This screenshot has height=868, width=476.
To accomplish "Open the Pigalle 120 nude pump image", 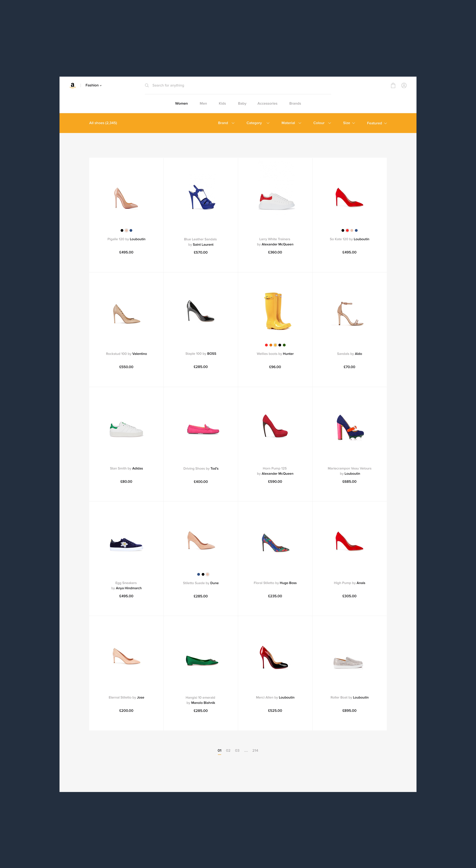I will [126, 198].
